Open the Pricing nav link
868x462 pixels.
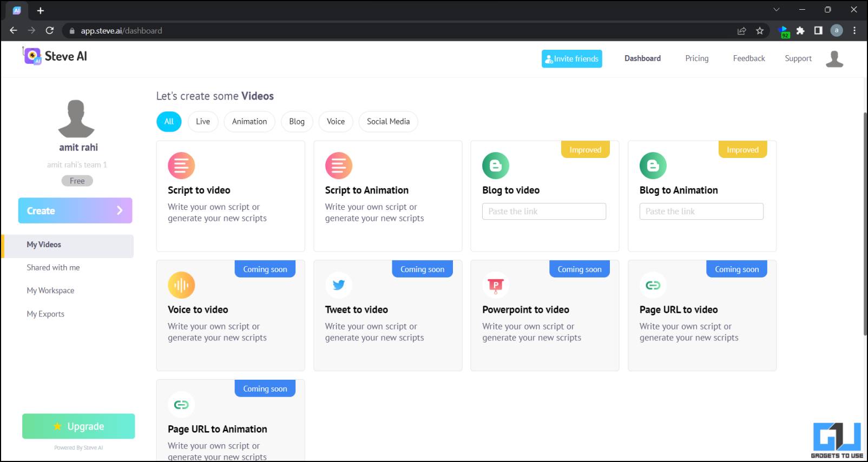coord(696,58)
